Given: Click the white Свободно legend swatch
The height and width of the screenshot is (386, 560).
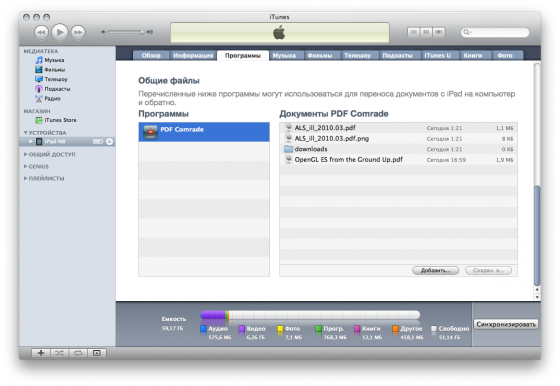Looking at the screenshot, I should (434, 329).
